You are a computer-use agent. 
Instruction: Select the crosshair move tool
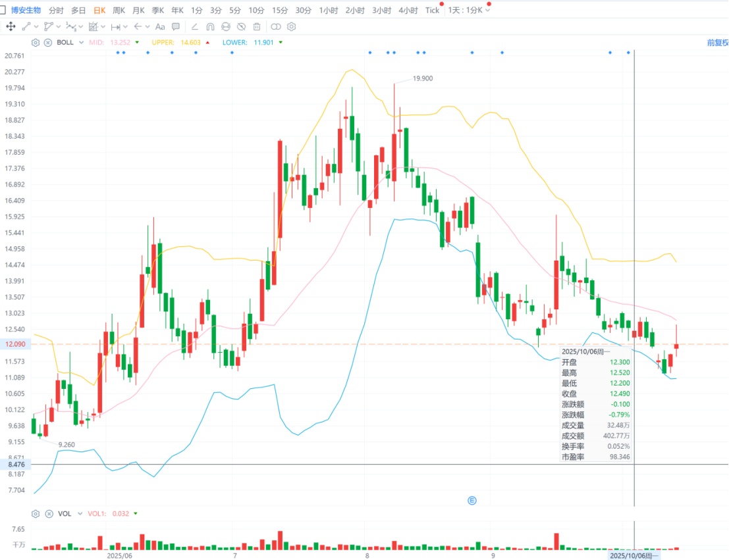pyautogui.click(x=11, y=26)
